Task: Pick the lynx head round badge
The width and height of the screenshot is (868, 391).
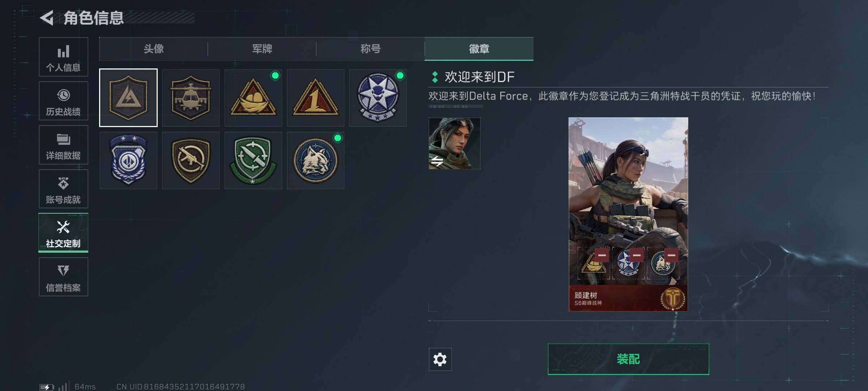Action: coord(315,160)
